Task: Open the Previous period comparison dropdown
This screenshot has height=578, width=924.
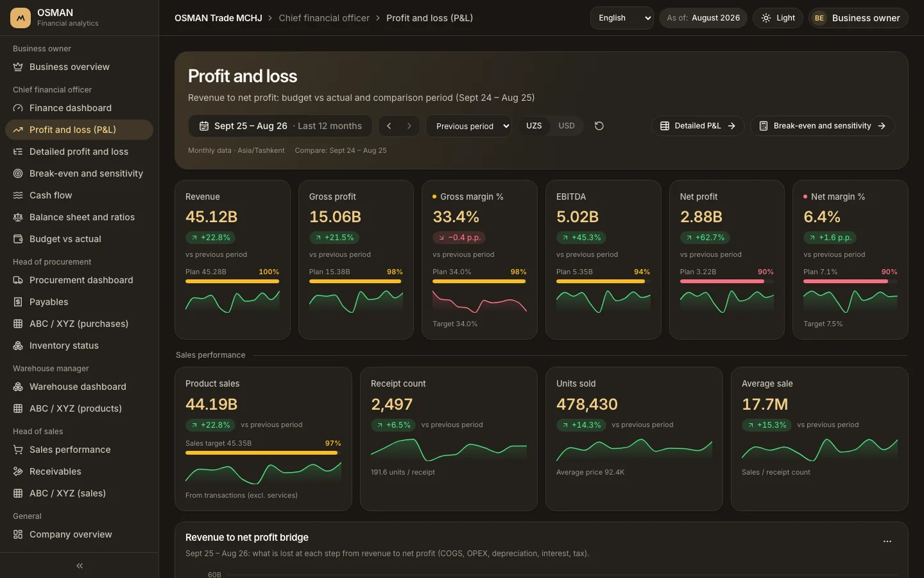Action: (x=469, y=126)
